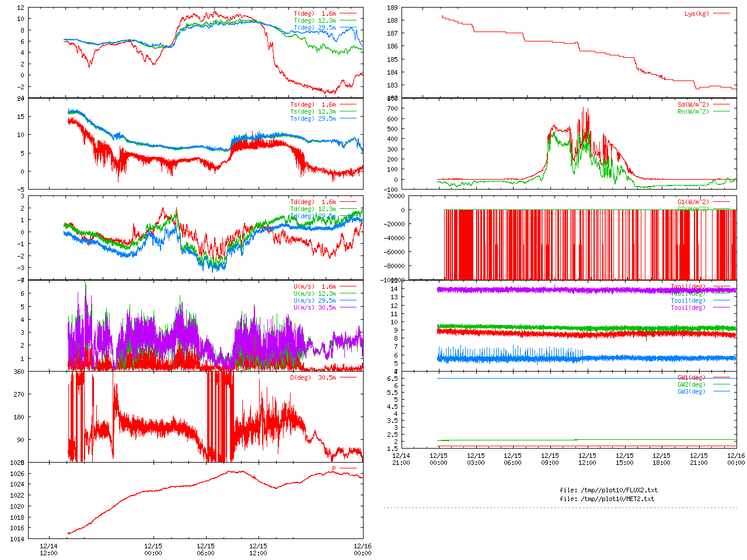The image size is (747, 560).
Task: Click the '12/15 03:00' time axis label
Action: 476,459
